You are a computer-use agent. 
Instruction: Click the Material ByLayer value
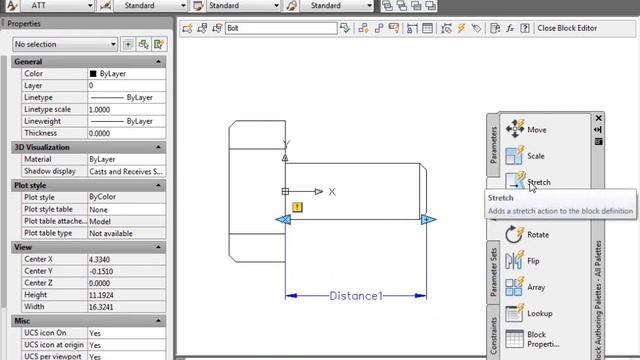(127, 159)
